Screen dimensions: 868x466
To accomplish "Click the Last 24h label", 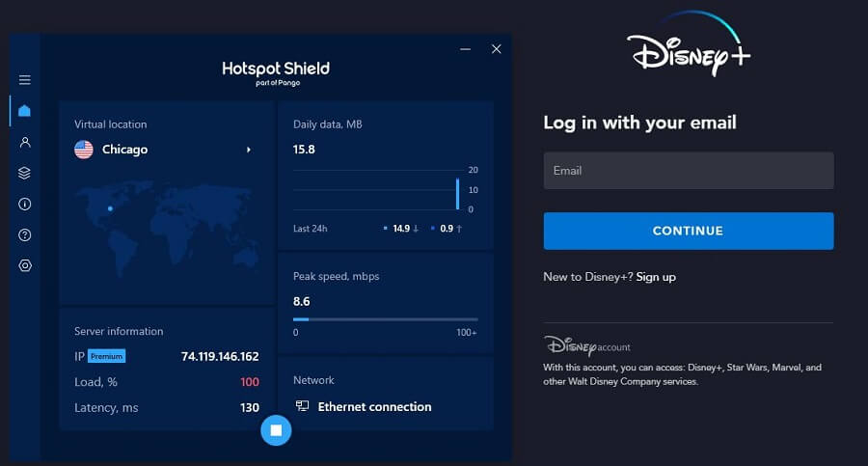I will [x=310, y=229].
